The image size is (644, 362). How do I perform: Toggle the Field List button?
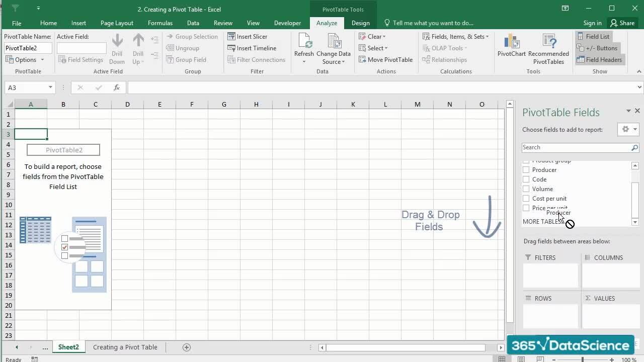(x=593, y=36)
